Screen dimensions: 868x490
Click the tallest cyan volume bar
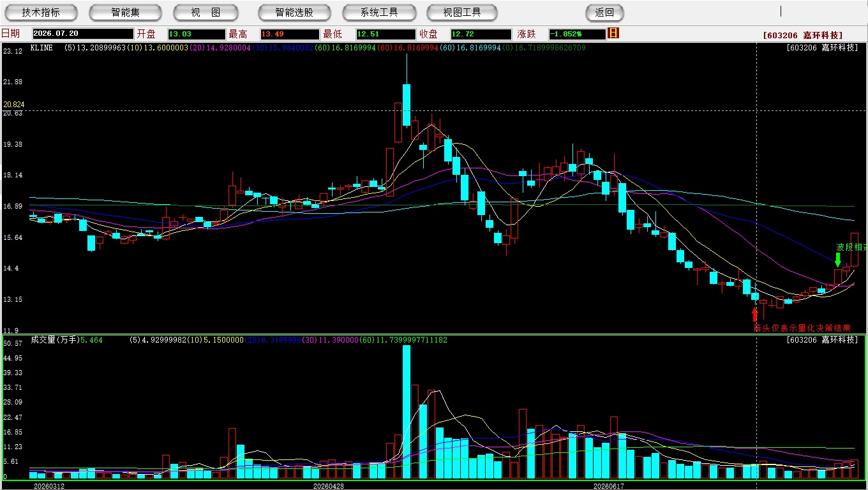407,412
